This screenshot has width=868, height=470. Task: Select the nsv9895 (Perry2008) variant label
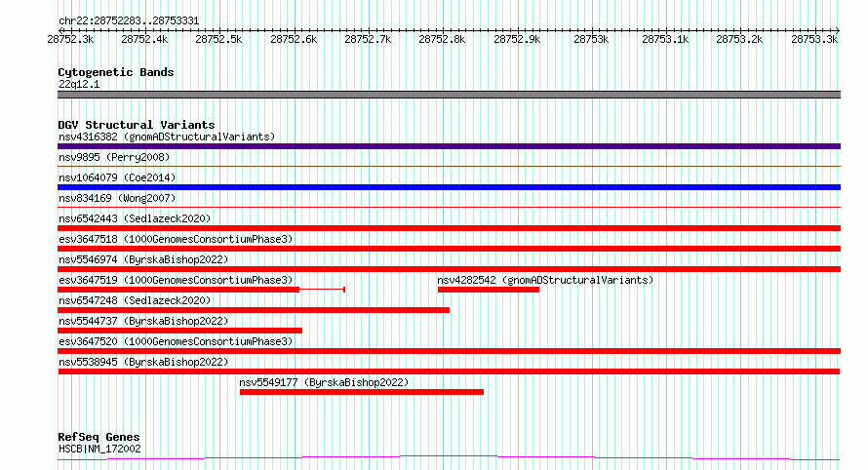click(114, 157)
